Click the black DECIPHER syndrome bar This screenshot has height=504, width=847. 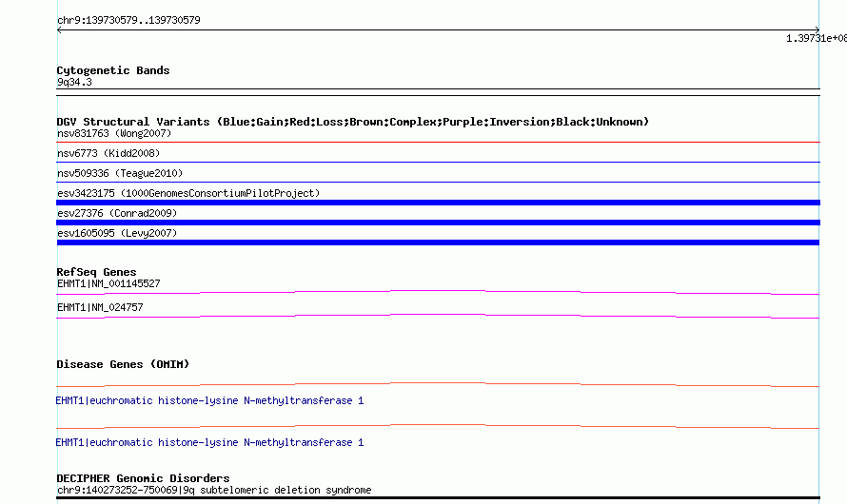click(x=438, y=497)
